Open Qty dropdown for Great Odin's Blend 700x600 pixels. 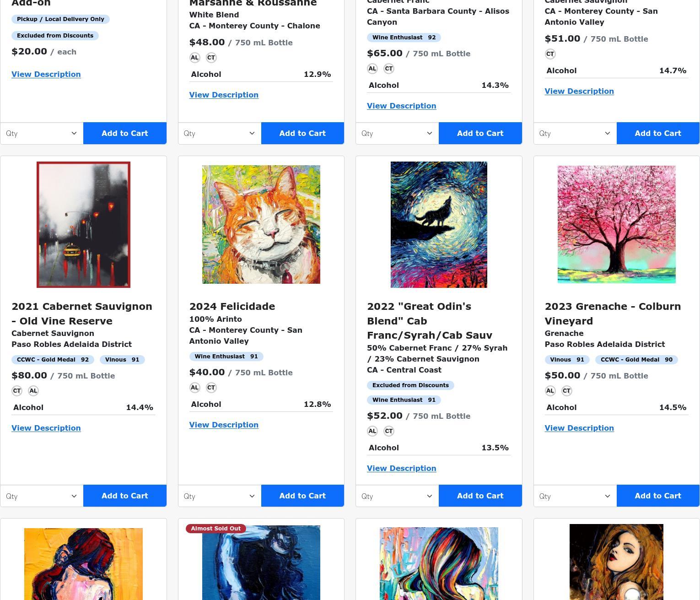[x=398, y=496]
